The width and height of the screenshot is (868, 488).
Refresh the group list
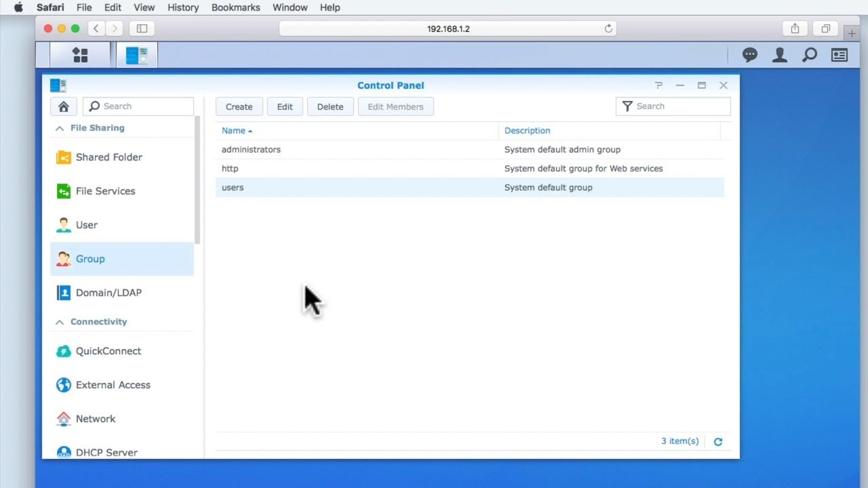pos(718,442)
